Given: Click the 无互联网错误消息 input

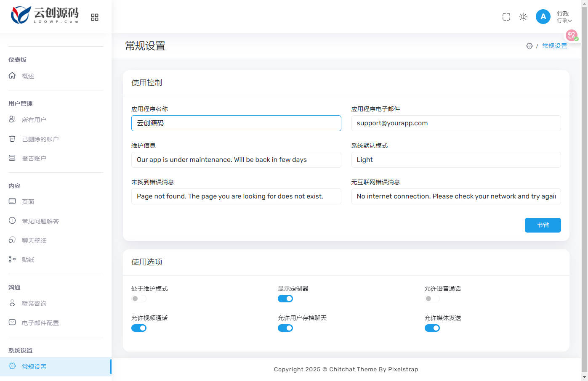Looking at the screenshot, I should point(456,196).
